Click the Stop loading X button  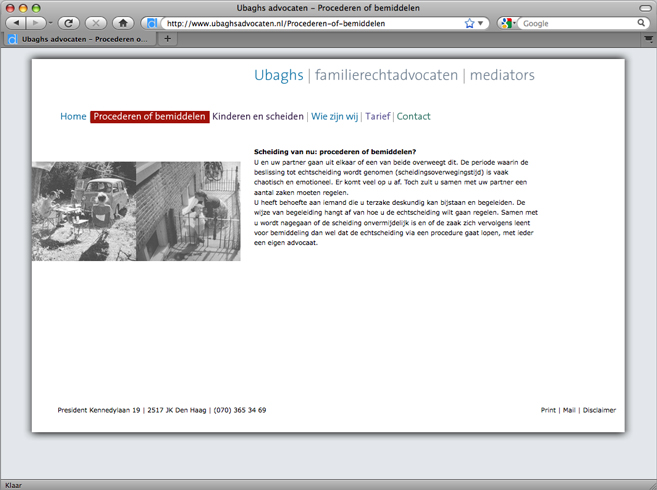click(x=96, y=23)
